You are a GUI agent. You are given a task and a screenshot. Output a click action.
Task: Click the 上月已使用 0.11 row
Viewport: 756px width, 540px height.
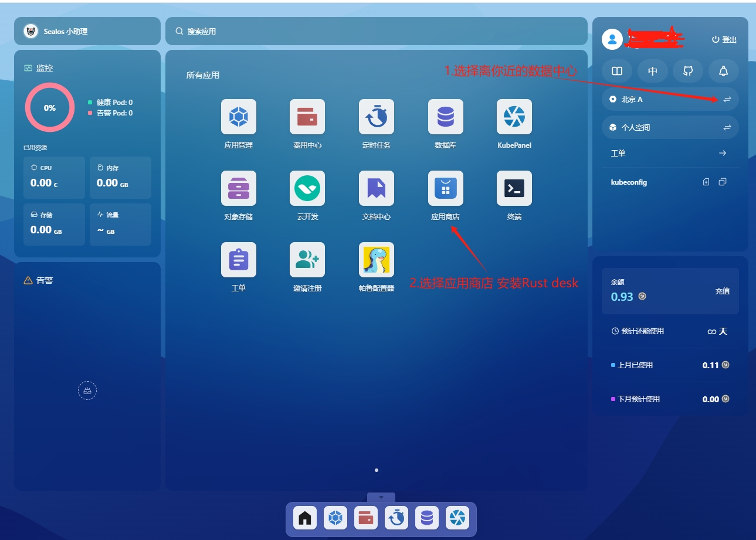670,365
